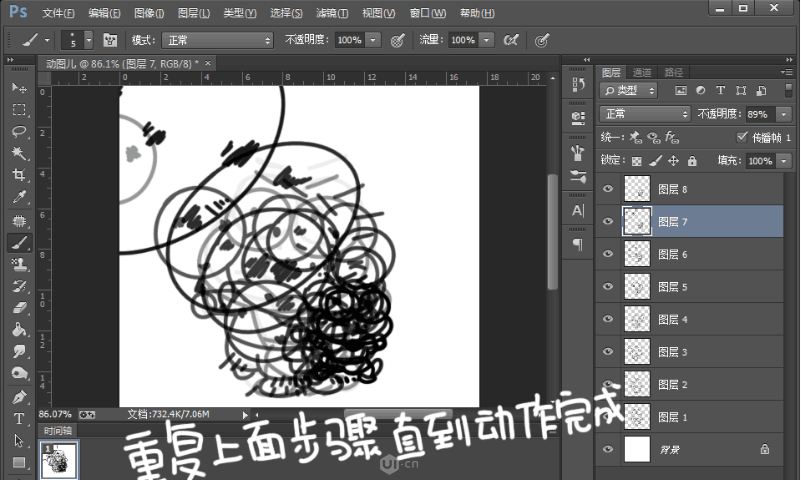Open the layer blend mode 正常 dropdown

click(x=645, y=114)
